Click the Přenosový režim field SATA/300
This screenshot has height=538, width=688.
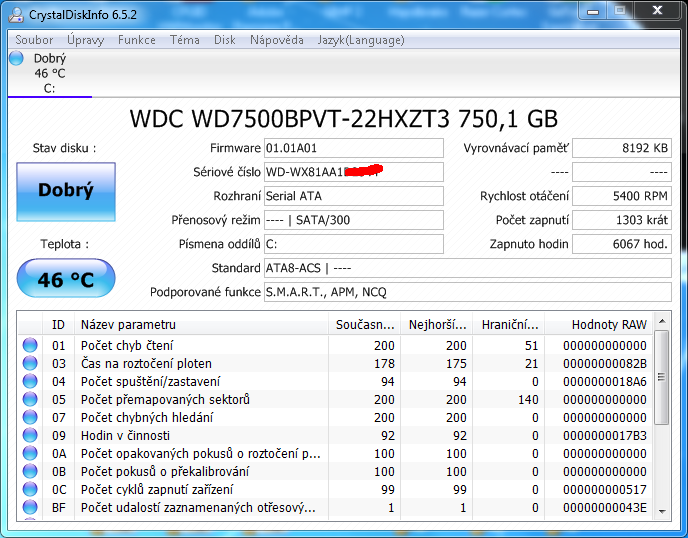point(354,220)
